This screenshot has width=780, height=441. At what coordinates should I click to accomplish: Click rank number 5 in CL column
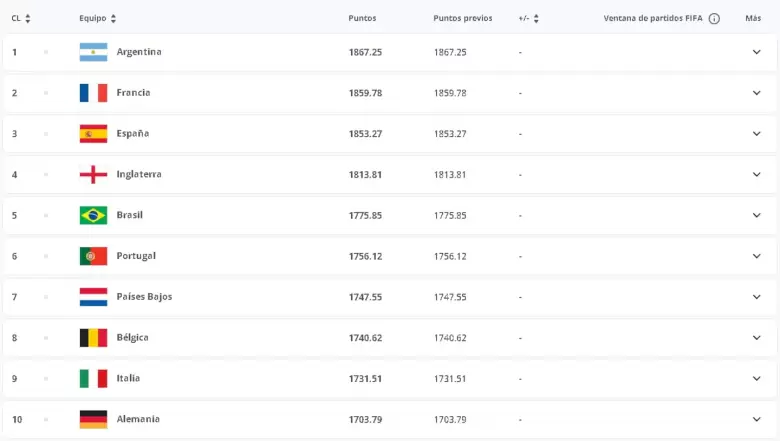click(x=14, y=215)
